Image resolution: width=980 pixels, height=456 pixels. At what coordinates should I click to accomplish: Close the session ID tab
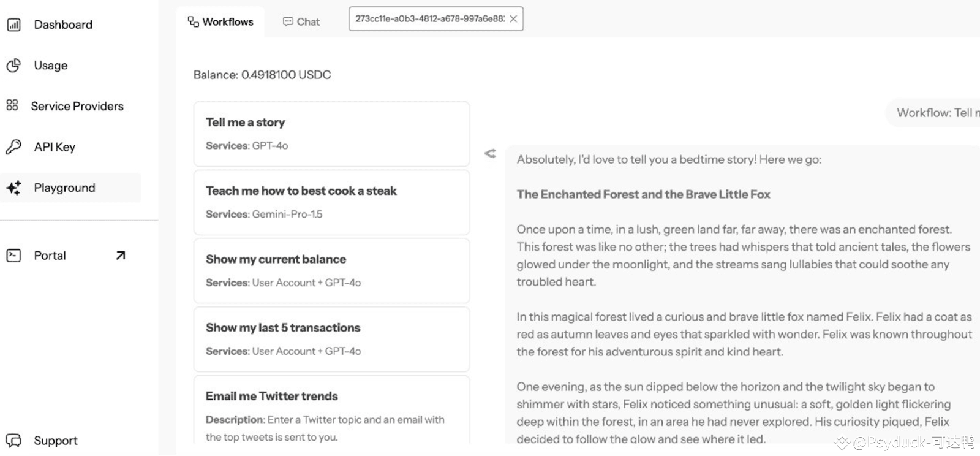[x=513, y=19]
